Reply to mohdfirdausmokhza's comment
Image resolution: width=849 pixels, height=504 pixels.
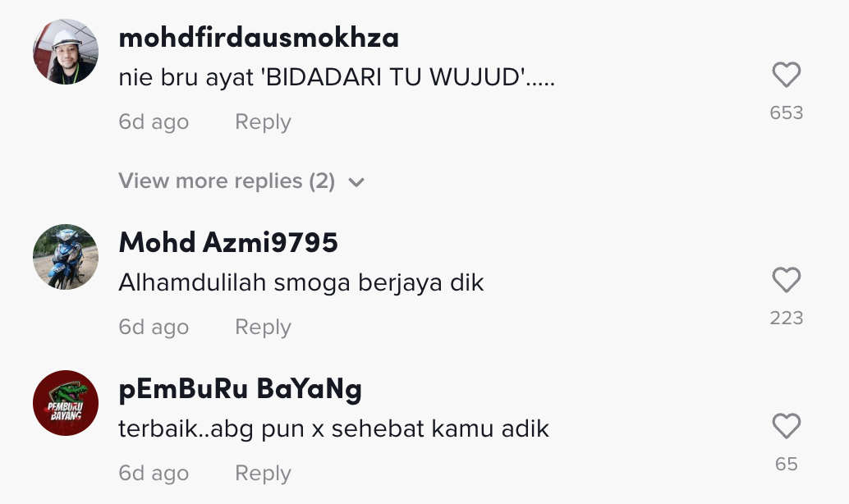[263, 121]
